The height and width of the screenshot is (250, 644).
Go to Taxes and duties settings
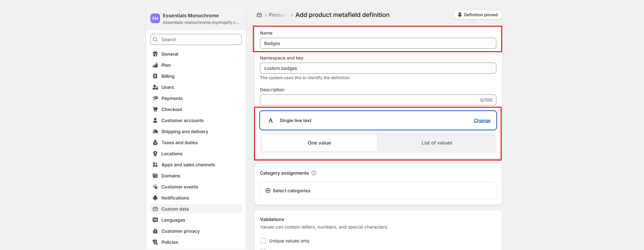pyautogui.click(x=179, y=143)
